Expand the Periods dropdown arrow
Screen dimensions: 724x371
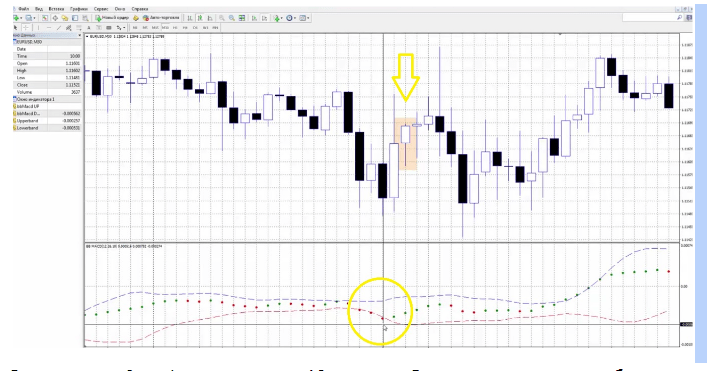point(295,18)
